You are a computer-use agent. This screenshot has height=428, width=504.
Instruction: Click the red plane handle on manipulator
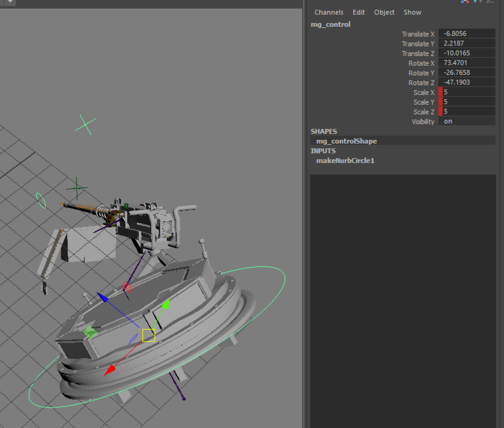(127, 287)
